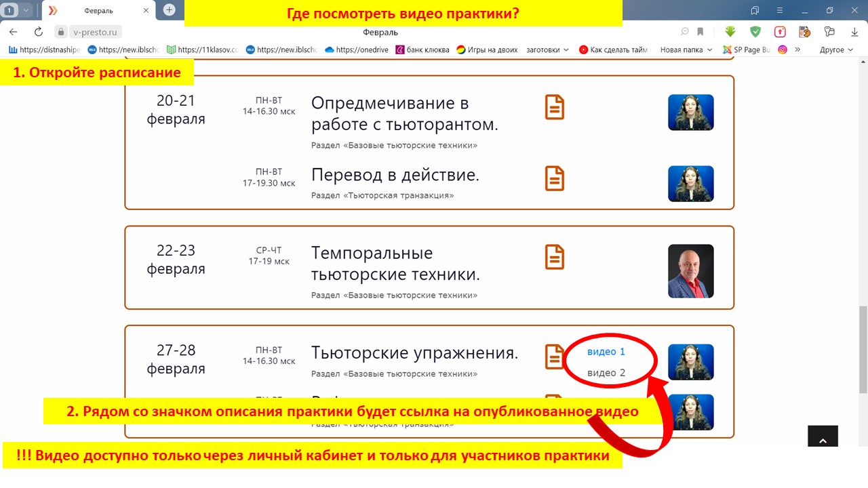
Task: Click the zoom-out magnifier icon in address bar
Action: pos(686,32)
